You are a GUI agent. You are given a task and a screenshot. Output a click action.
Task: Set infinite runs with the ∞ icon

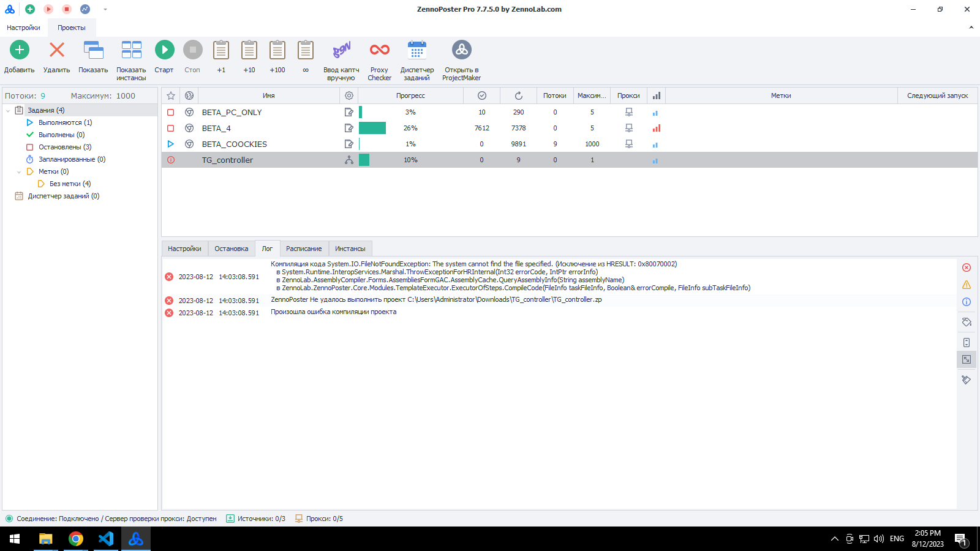pos(306,50)
